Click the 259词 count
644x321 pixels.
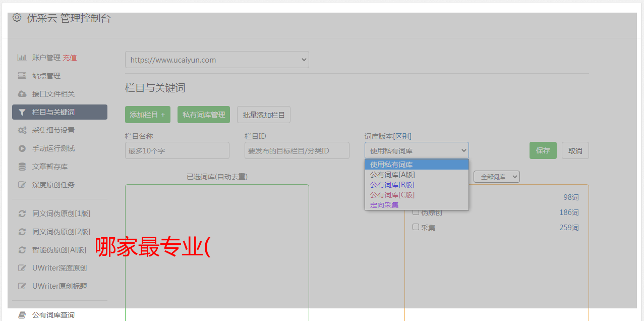click(x=569, y=228)
